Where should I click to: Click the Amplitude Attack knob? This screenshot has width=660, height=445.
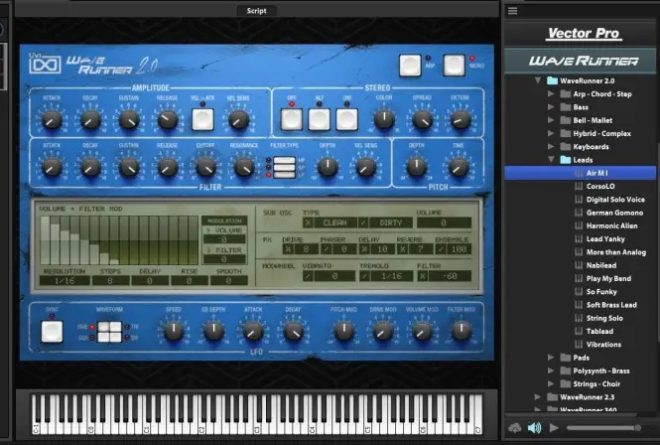pos(52,120)
